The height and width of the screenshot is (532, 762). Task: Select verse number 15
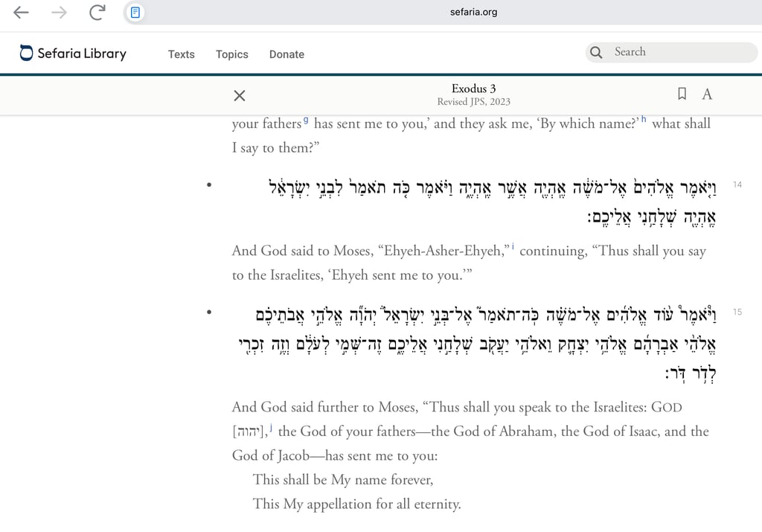(x=737, y=312)
